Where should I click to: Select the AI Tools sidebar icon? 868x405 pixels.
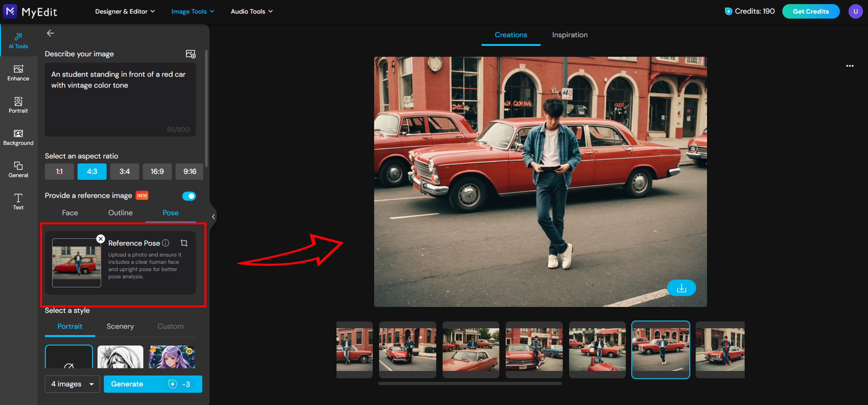[x=18, y=40]
